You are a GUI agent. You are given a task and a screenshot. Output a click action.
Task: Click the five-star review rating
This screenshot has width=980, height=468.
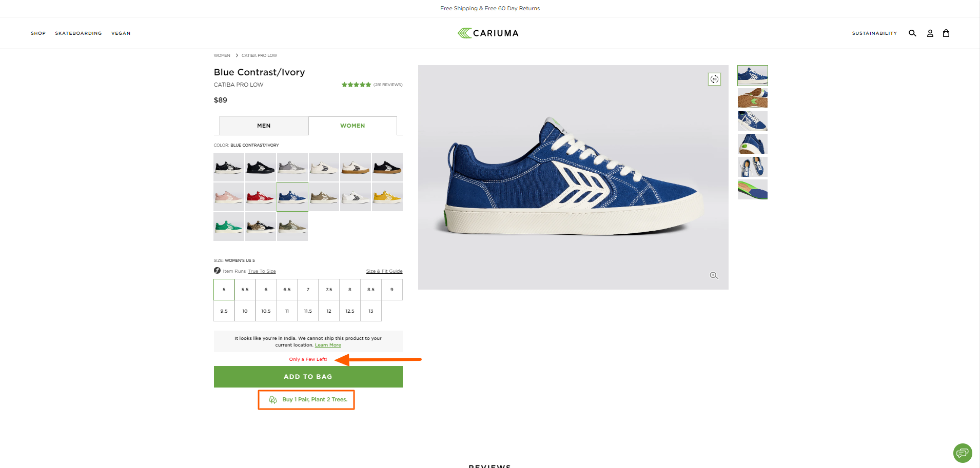click(x=356, y=85)
